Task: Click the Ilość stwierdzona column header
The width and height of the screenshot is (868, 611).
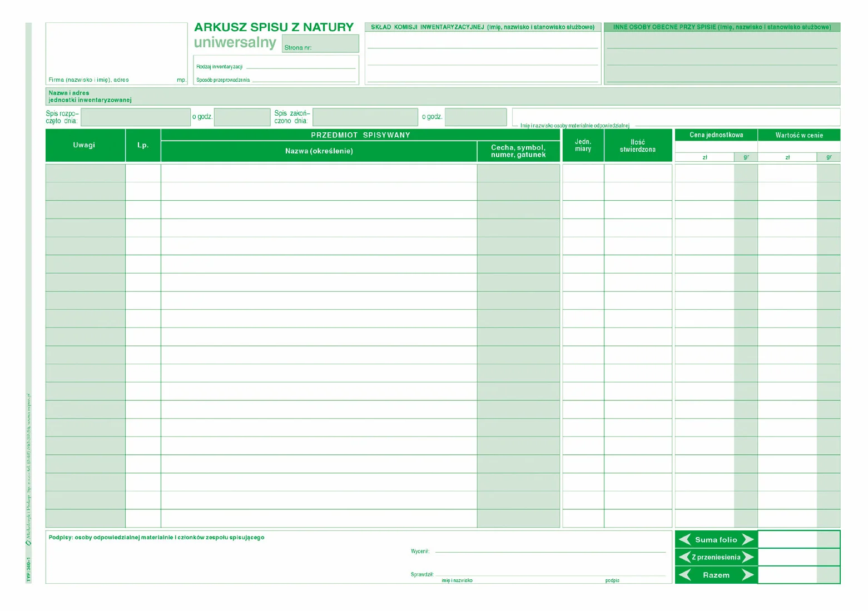Action: click(x=638, y=146)
